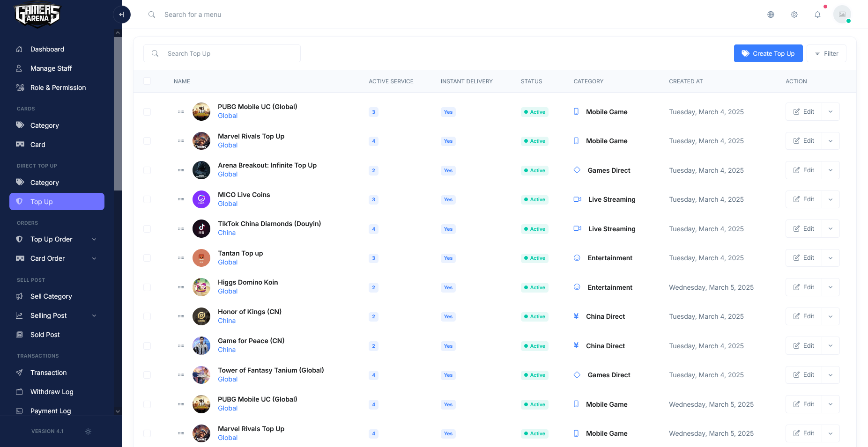868x447 pixels.
Task: Click the diamond icon for Arena Breakout
Action: coord(577,170)
